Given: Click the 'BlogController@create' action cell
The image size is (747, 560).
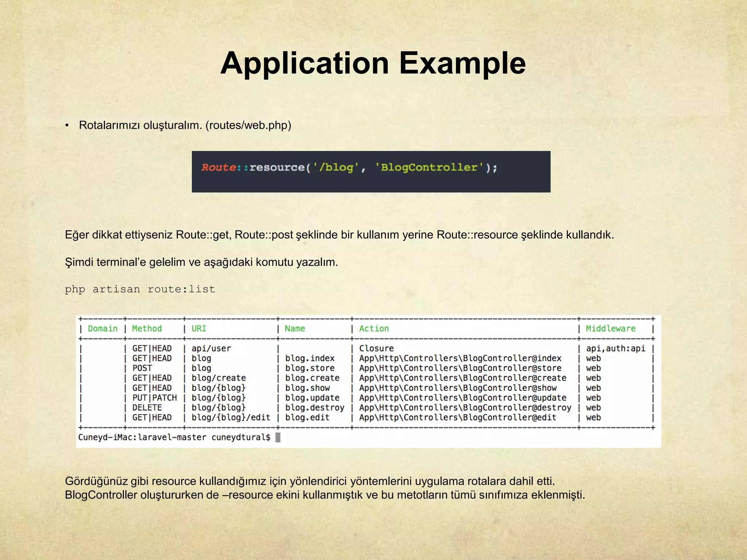Looking at the screenshot, I should 463,378.
